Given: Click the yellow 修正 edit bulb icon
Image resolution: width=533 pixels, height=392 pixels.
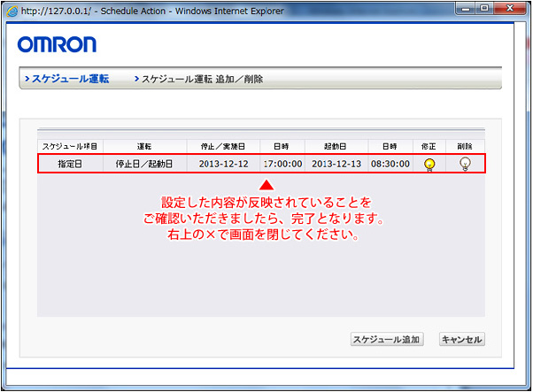Looking at the screenshot, I should click(429, 164).
